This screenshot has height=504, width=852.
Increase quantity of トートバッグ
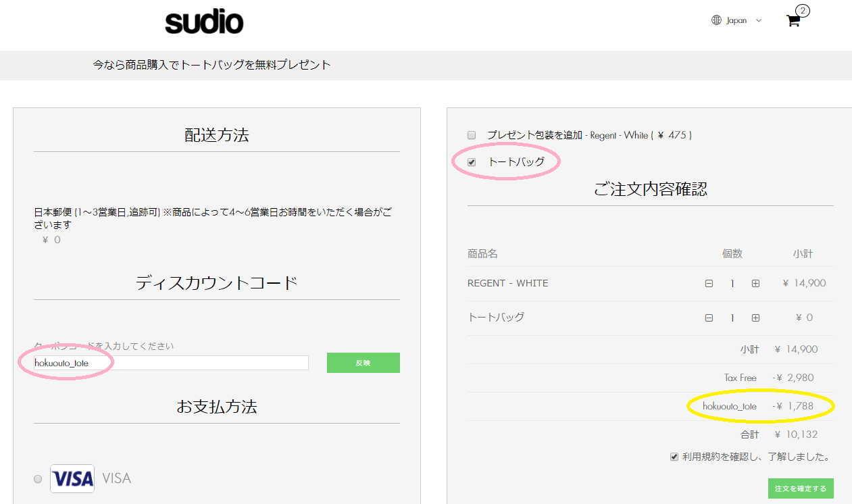tap(755, 318)
